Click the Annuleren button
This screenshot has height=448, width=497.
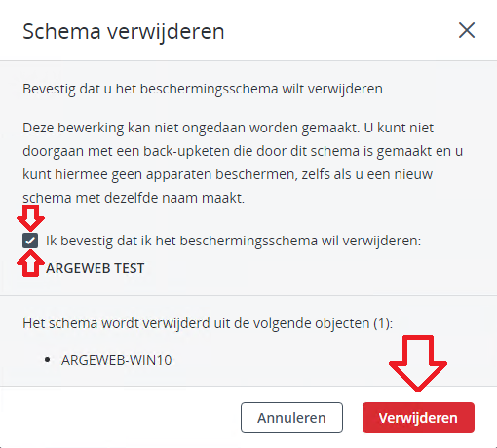(291, 418)
